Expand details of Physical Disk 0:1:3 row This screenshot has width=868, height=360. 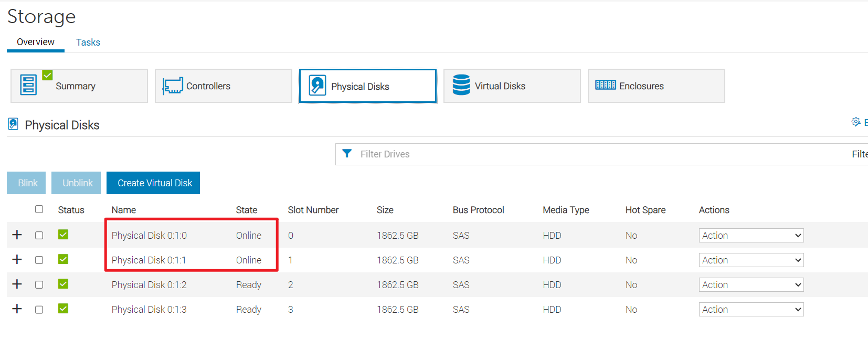(x=17, y=309)
